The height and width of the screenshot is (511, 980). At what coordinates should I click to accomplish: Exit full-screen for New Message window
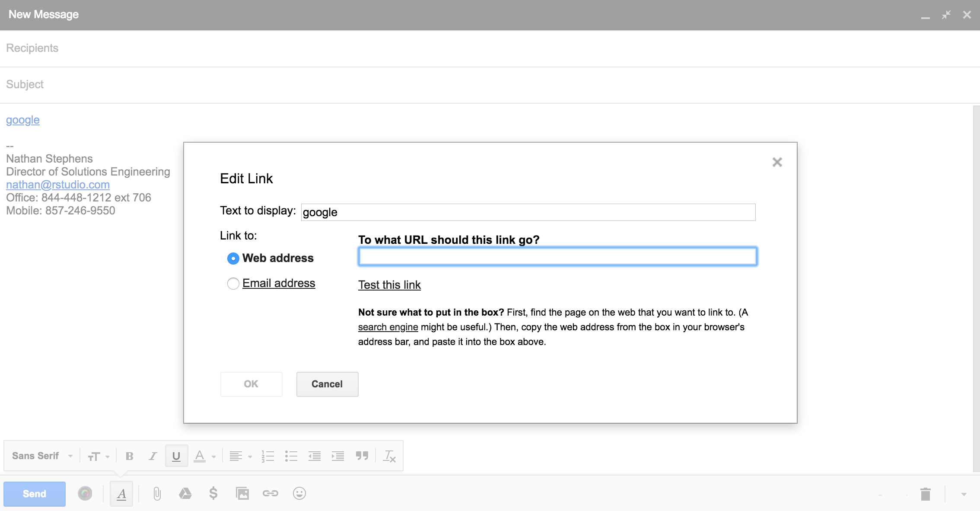pos(946,15)
